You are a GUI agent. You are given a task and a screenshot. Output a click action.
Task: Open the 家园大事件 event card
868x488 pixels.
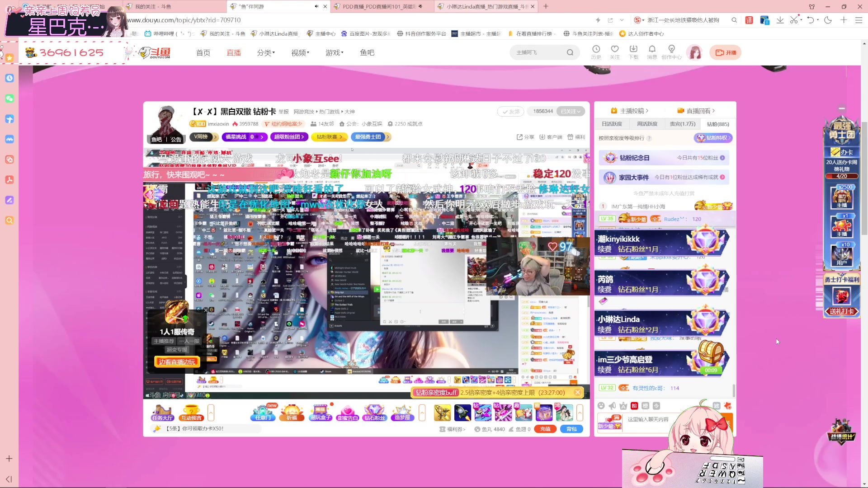664,177
